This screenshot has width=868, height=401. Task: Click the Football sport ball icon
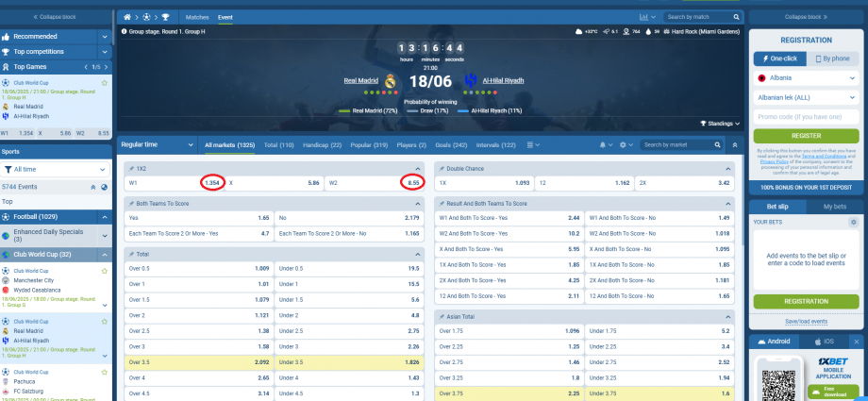pyautogui.click(x=6, y=217)
